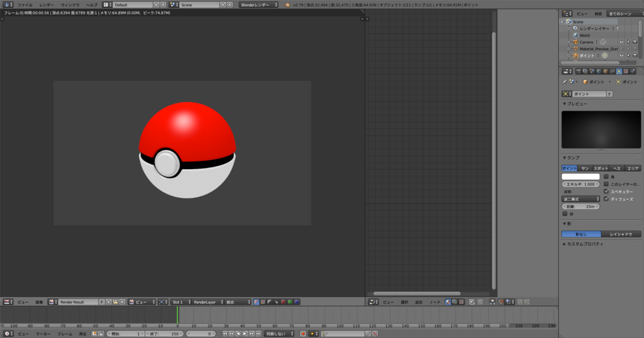Select the スポット lamp type
The height and width of the screenshot is (338, 644).
pos(601,168)
